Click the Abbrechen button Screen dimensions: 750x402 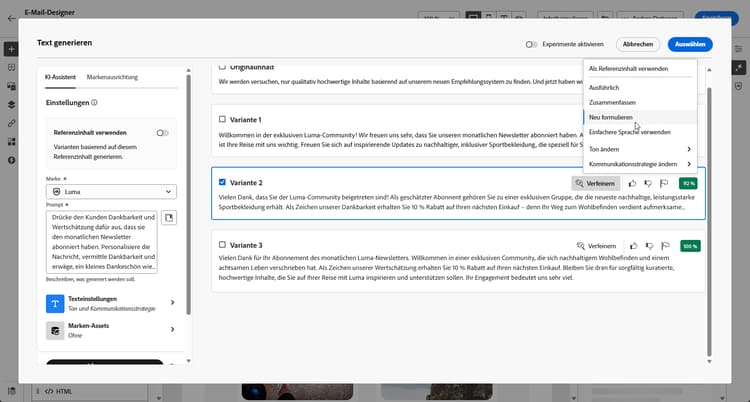(x=638, y=45)
